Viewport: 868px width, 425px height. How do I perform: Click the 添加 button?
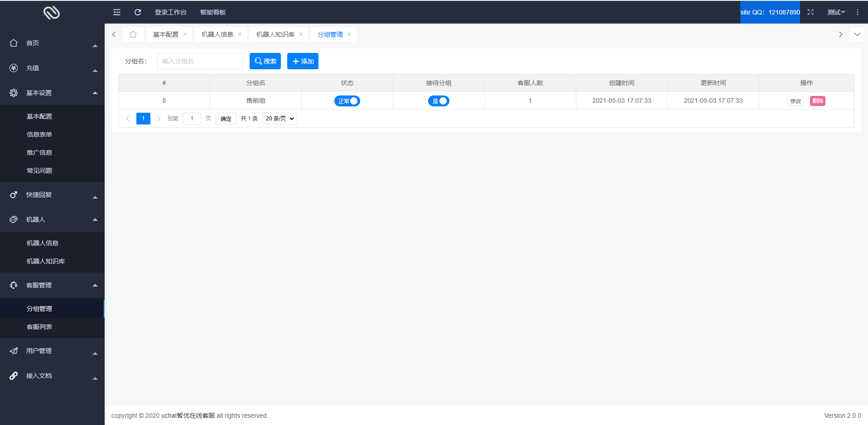click(303, 61)
